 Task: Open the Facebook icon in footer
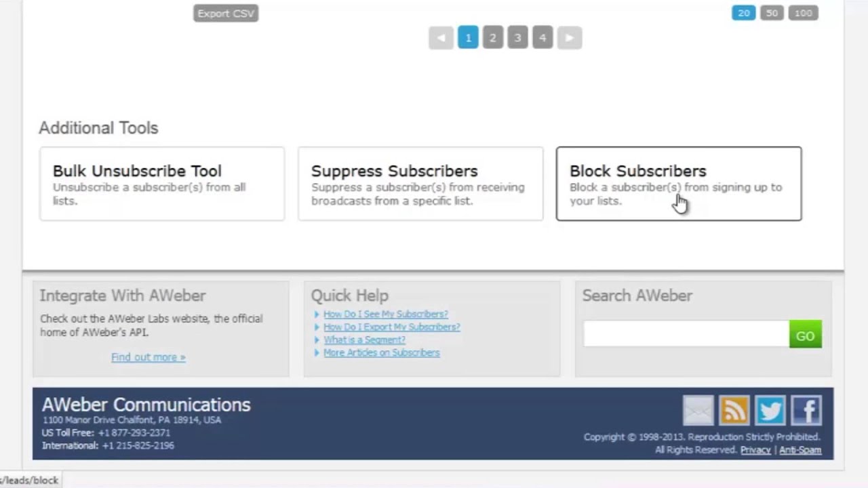coord(806,411)
